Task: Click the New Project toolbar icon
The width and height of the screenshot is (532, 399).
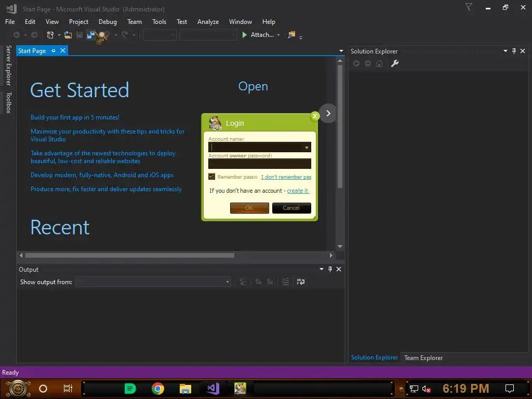Action: (x=50, y=35)
